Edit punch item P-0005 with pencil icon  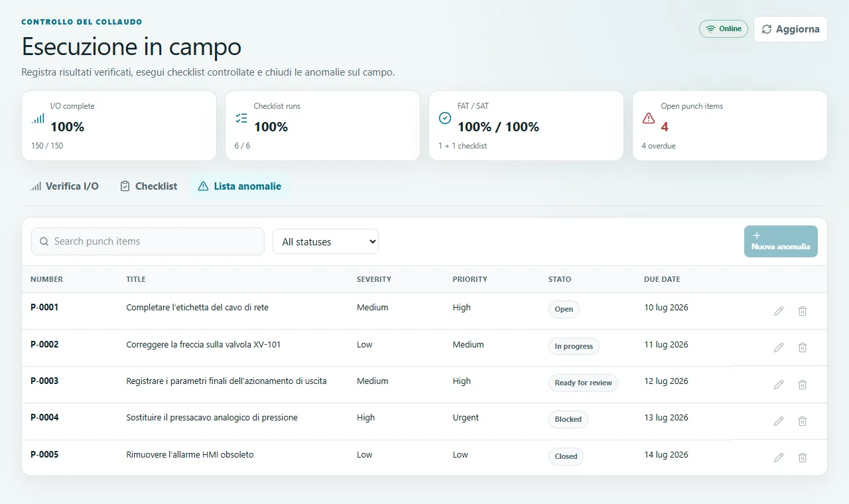point(779,458)
